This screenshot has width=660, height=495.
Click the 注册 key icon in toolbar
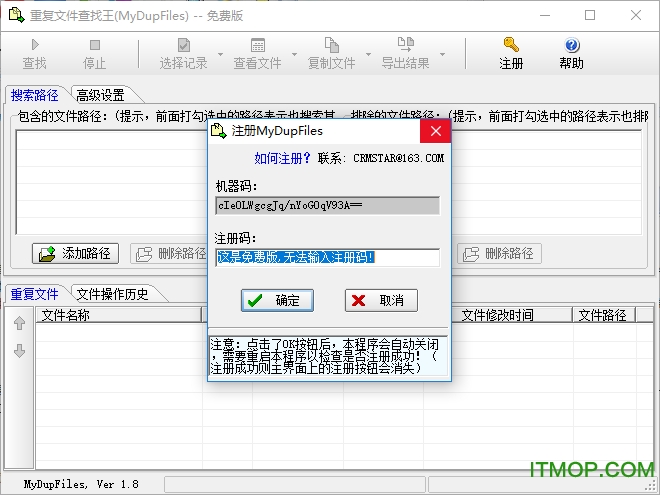(x=511, y=44)
